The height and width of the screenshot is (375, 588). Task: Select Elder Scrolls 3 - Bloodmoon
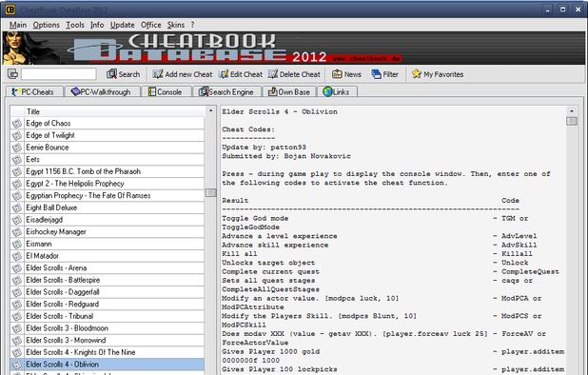(x=108, y=328)
